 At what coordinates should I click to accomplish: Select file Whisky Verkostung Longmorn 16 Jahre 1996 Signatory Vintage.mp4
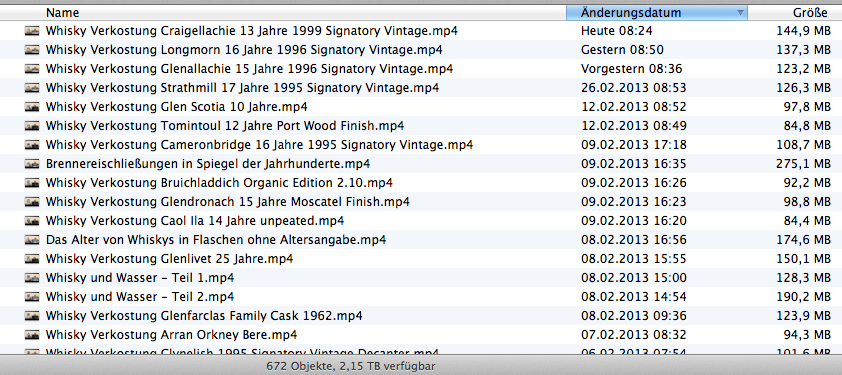click(244, 51)
